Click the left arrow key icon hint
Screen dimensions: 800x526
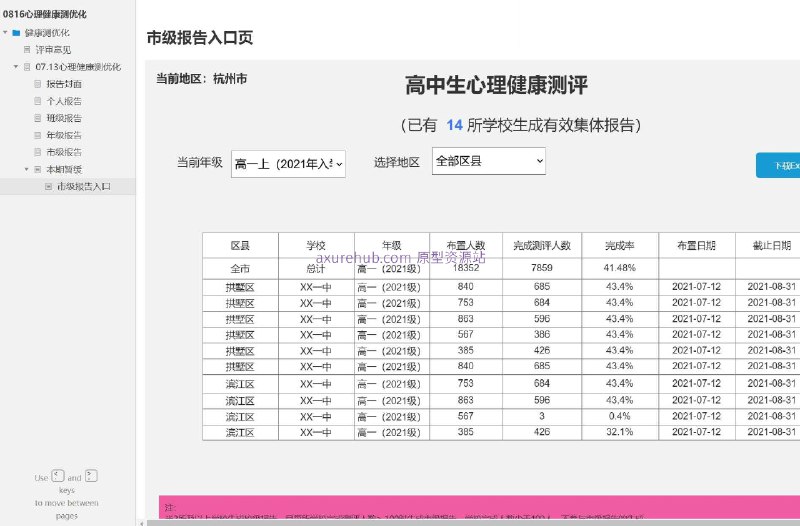coord(58,476)
